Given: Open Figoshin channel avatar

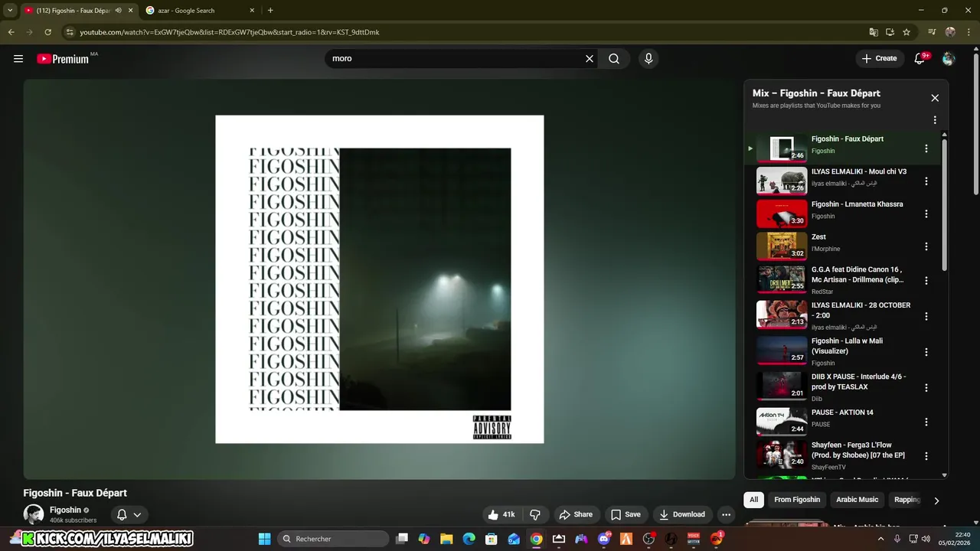Looking at the screenshot, I should (34, 514).
